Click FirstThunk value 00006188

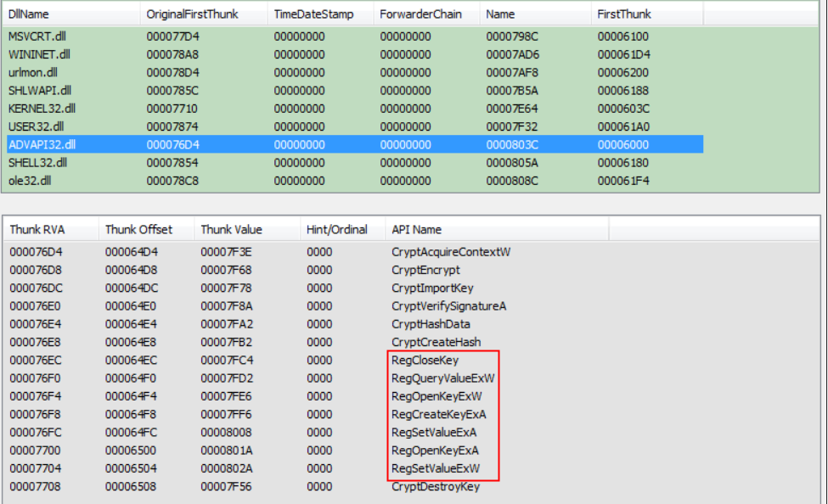coord(623,90)
